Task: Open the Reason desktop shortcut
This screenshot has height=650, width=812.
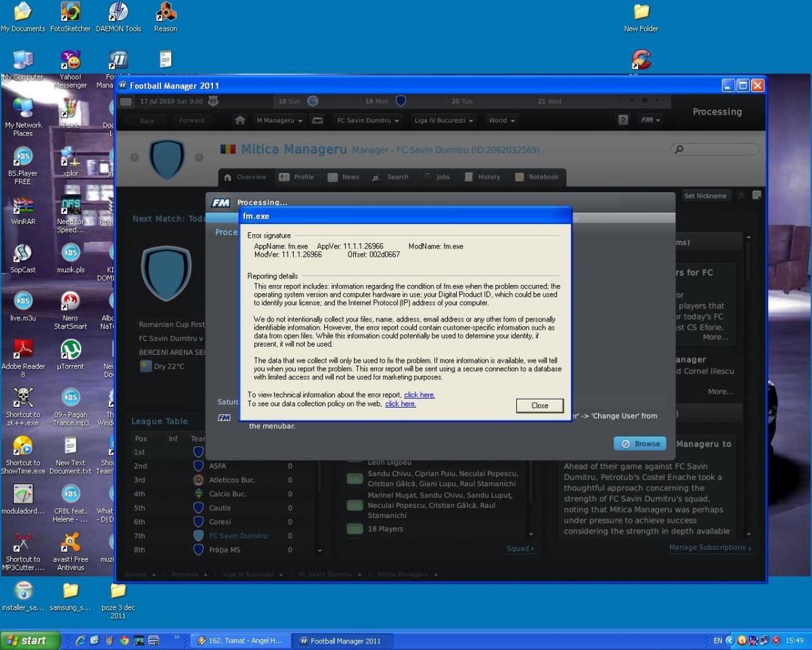Action: (x=166, y=17)
